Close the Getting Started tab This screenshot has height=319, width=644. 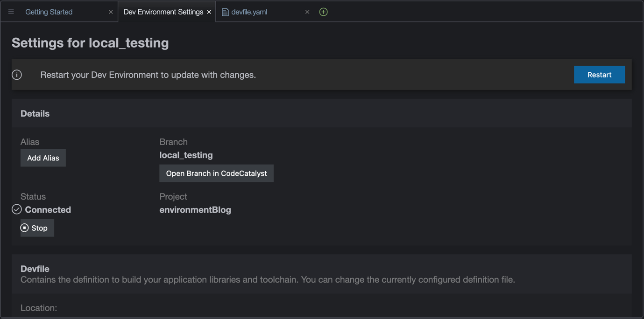[110, 12]
